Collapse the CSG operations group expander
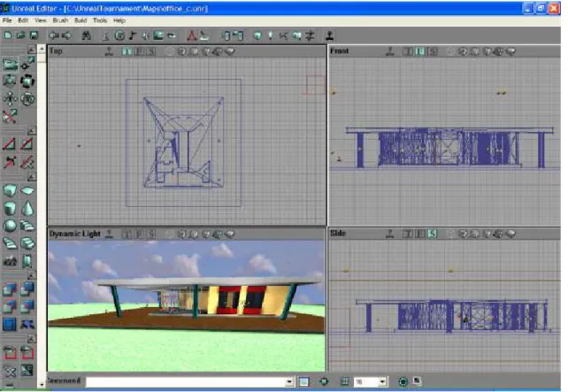Screen dimensions: 568x392 (32, 275)
